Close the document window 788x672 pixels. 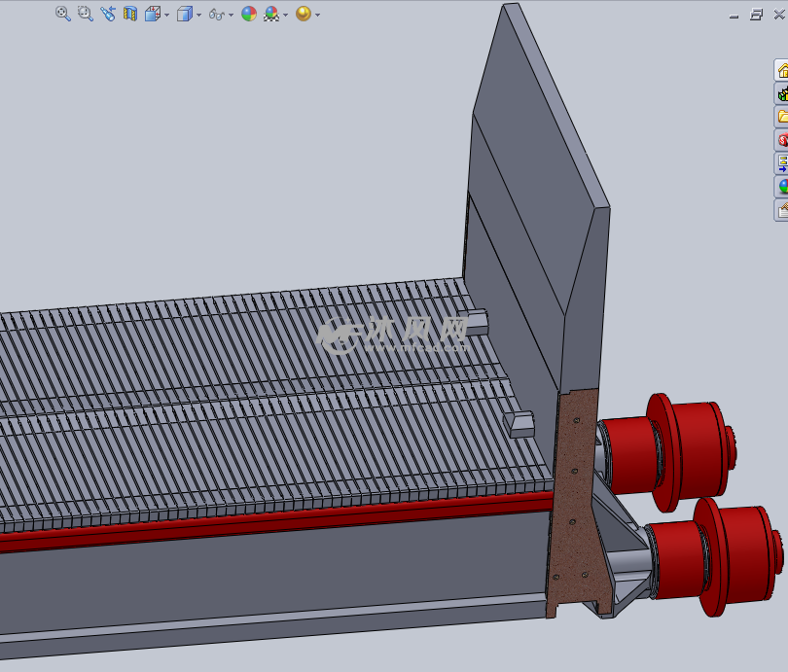[x=779, y=15]
